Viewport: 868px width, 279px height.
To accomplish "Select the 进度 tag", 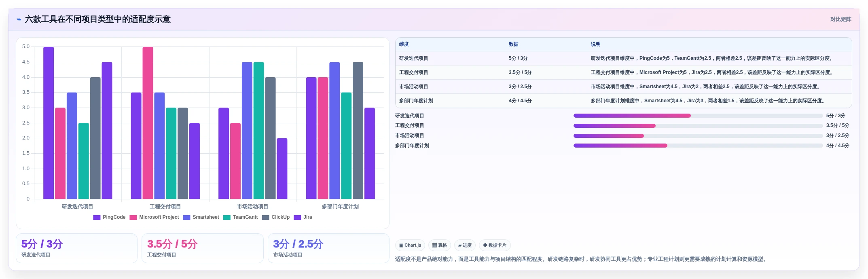I will pos(465,245).
